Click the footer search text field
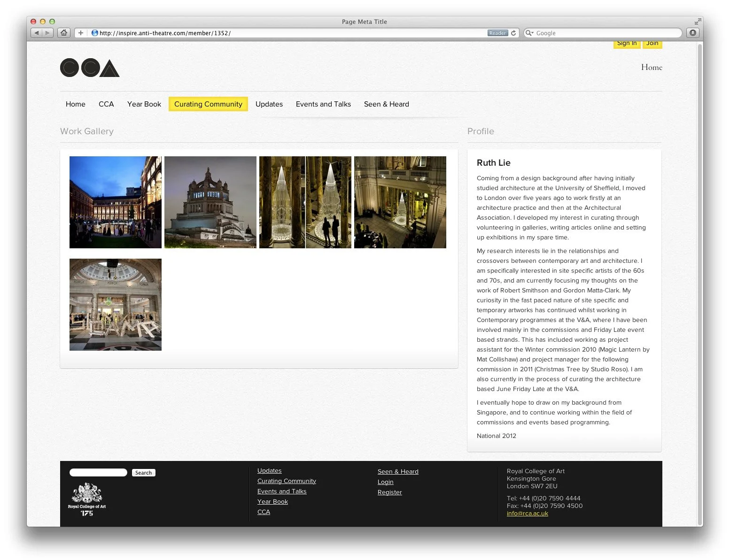The width and height of the screenshot is (730, 560). (98, 473)
